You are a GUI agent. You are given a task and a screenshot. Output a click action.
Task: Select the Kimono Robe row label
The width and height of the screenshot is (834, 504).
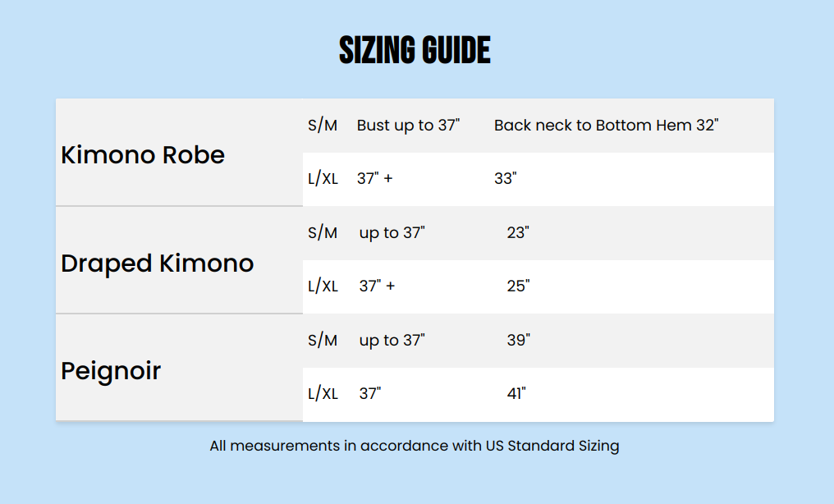point(143,154)
